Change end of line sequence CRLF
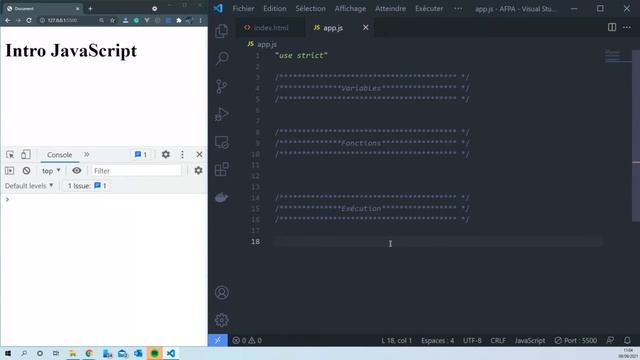Screen dimensions: 640x360 point(498,340)
